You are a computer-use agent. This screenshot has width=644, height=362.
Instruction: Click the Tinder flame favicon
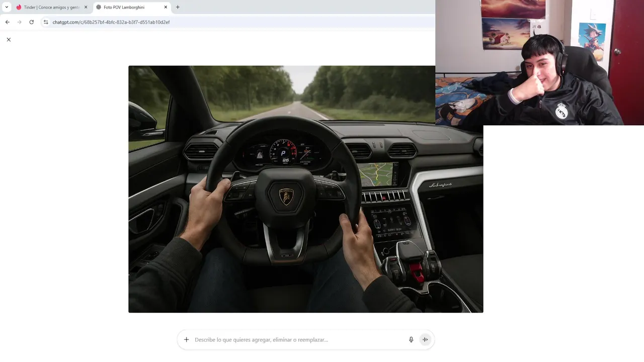point(19,7)
